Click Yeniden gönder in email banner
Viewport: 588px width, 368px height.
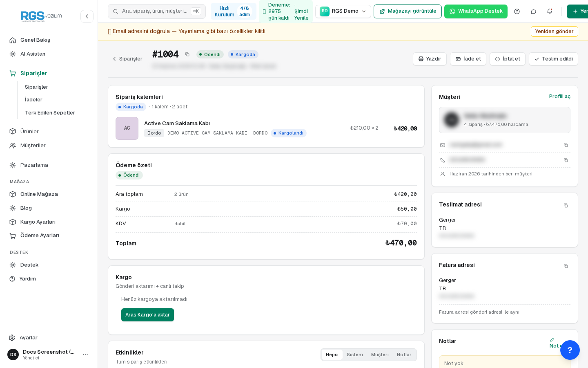pyautogui.click(x=554, y=31)
